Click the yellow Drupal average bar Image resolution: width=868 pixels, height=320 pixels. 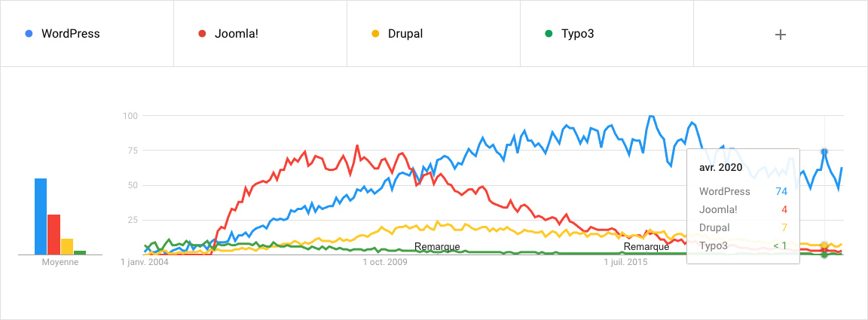(x=67, y=247)
